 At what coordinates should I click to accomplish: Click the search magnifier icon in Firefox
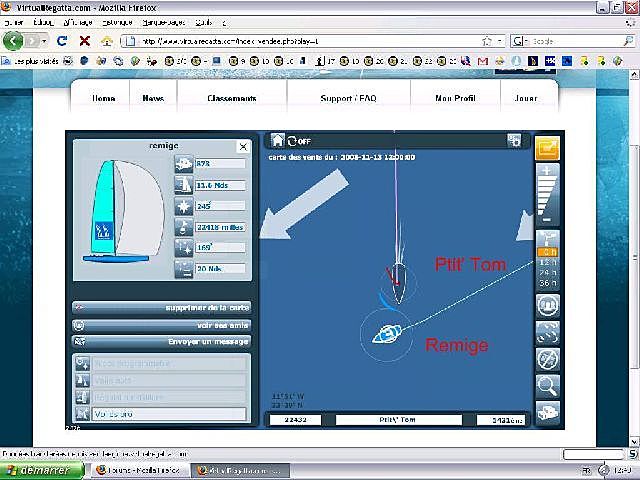[628, 41]
